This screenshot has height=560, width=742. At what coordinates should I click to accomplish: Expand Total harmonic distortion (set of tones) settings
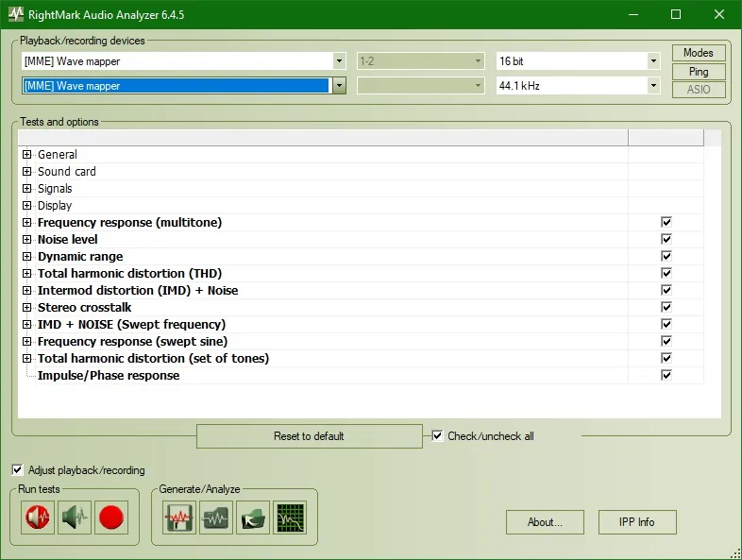(27, 359)
